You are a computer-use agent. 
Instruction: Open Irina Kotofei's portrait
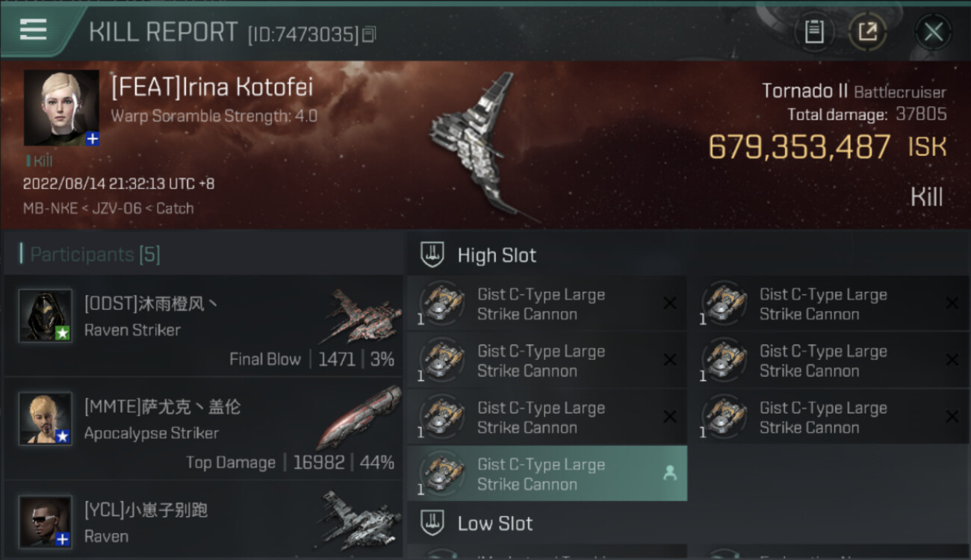pos(61,108)
